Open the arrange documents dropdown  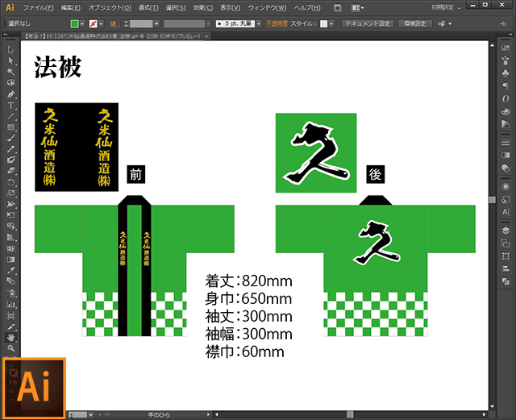(357, 8)
